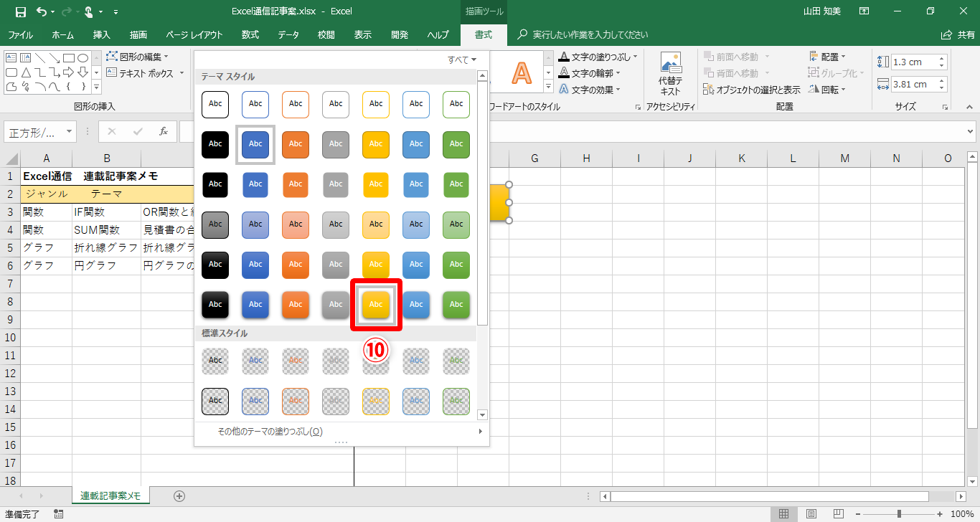Switch to Normal view in status bar
This screenshot has height=522, width=980.
click(x=783, y=513)
